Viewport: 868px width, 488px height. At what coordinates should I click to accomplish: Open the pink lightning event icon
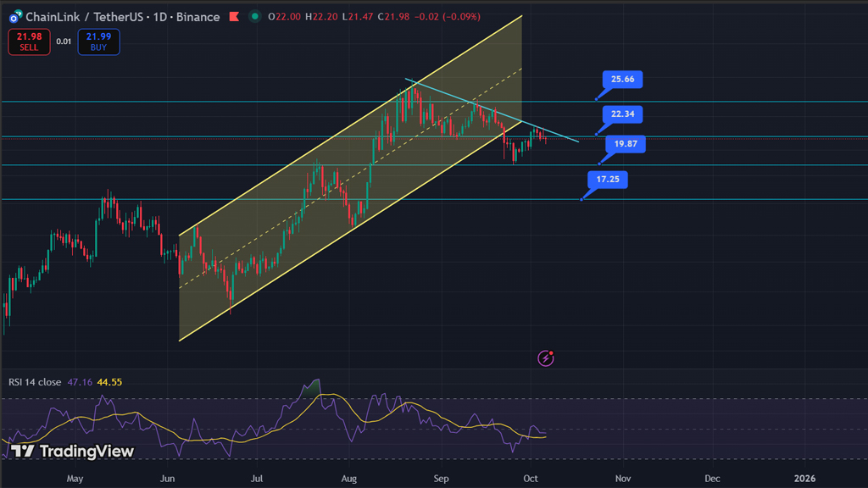547,358
